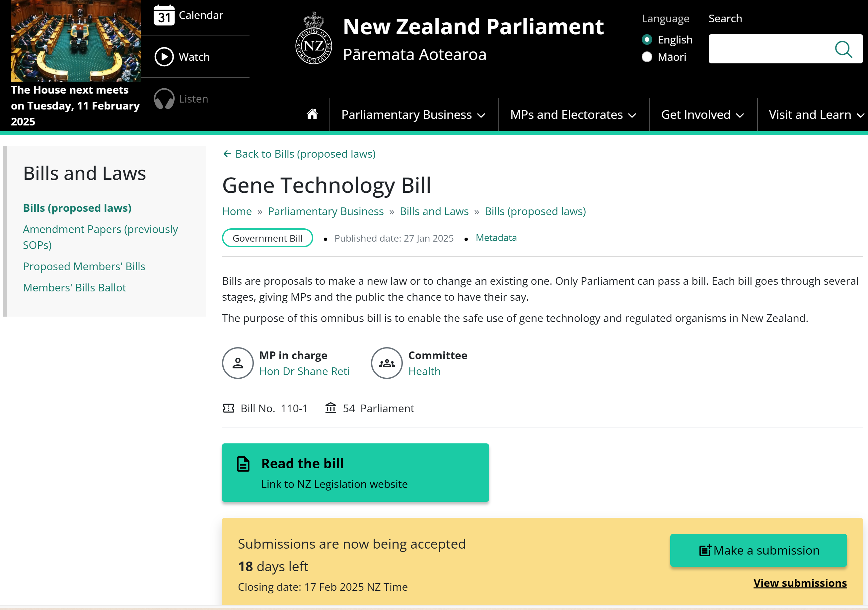Click Back to Bills (proposed laws) link
The image size is (868, 610).
click(x=305, y=154)
